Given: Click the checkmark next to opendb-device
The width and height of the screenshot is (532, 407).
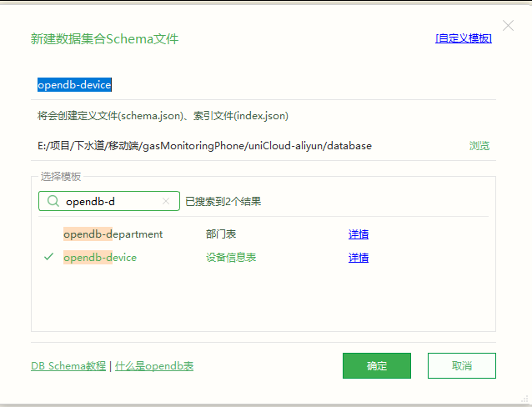Looking at the screenshot, I should (x=49, y=257).
